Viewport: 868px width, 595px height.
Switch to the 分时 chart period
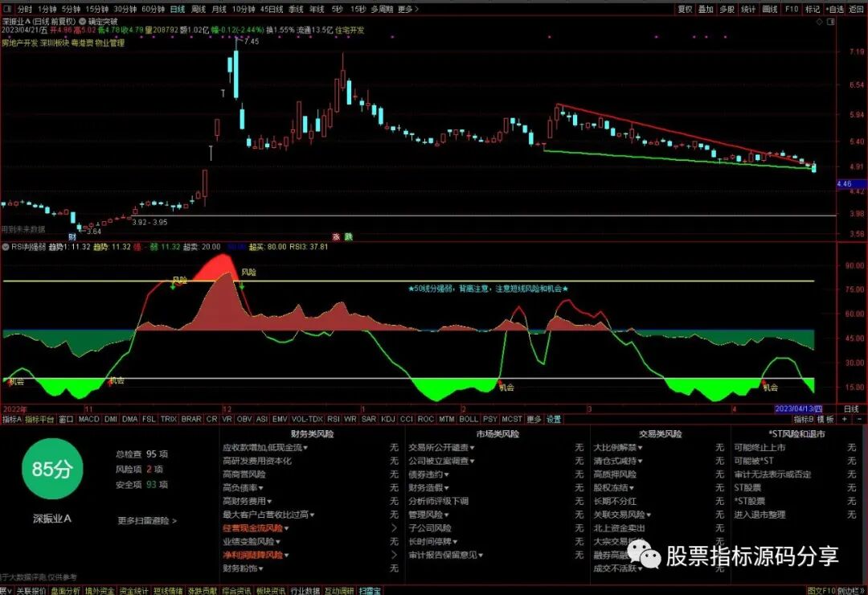click(24, 9)
